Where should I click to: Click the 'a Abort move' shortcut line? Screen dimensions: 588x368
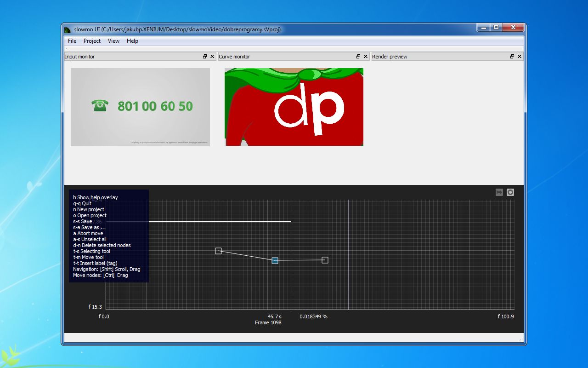click(88, 233)
